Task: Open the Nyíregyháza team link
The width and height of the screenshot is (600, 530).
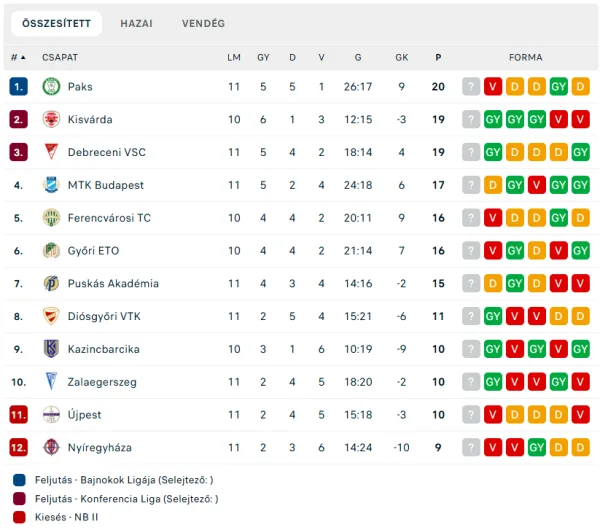Action: point(100,448)
